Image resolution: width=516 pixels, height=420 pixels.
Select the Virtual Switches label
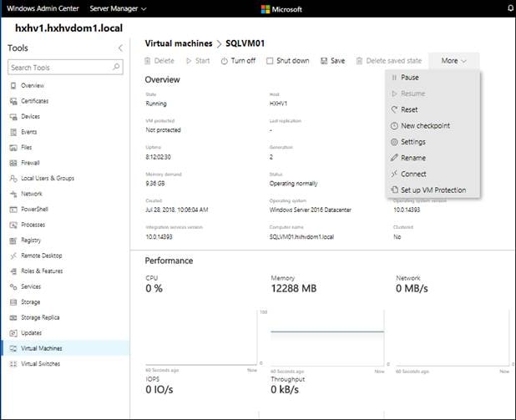[x=40, y=364]
